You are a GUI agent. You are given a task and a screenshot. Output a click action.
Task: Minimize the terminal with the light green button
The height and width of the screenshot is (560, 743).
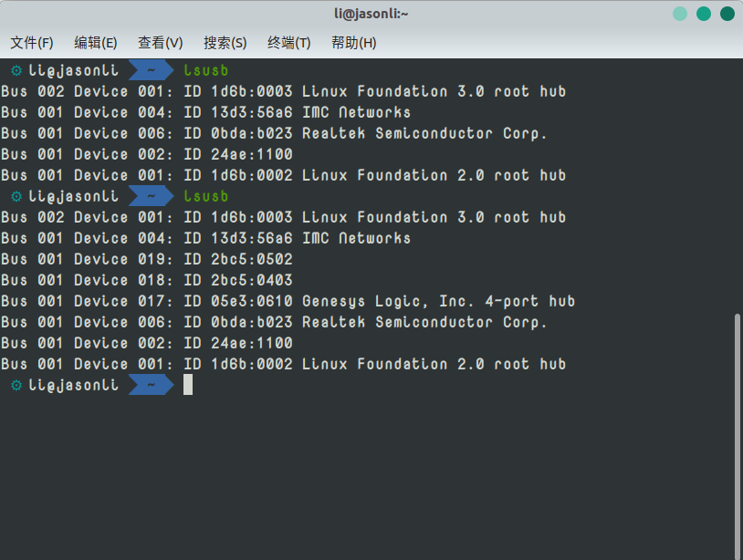[x=680, y=14]
